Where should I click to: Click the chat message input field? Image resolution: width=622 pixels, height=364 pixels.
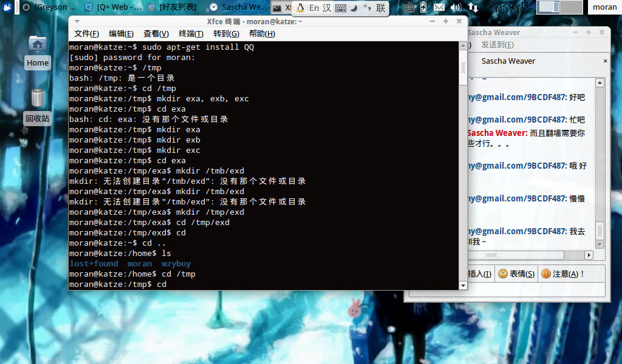coord(507,289)
